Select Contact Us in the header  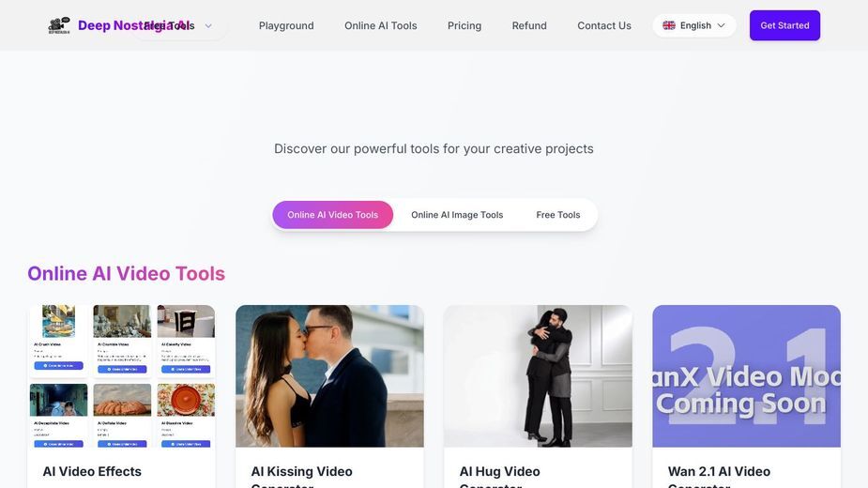pos(604,25)
